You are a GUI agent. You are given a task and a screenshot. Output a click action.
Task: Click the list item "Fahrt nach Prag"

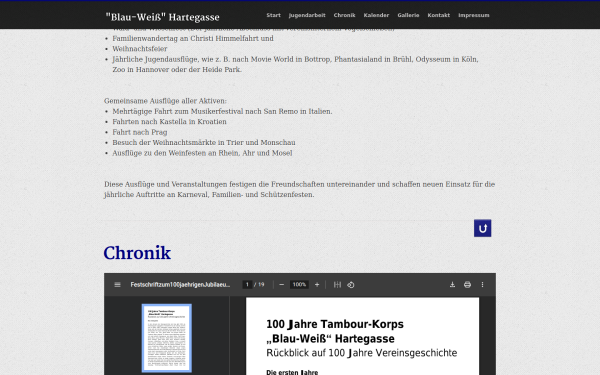tap(140, 132)
